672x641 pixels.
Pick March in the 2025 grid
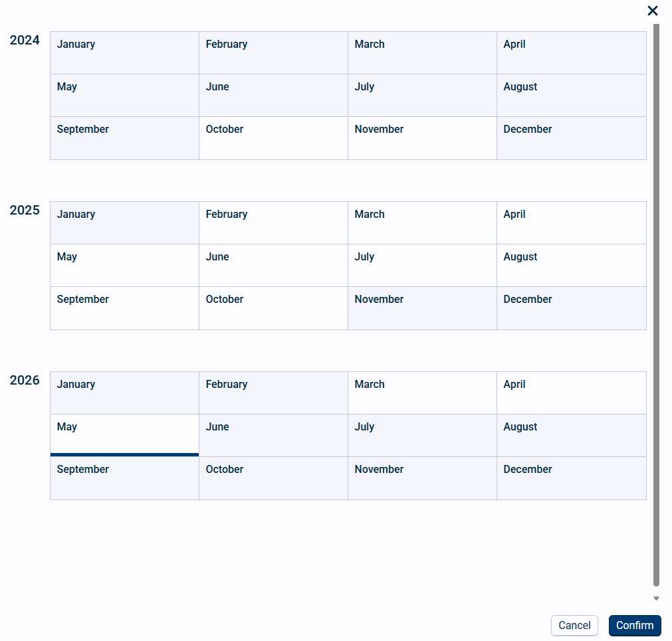422,223
